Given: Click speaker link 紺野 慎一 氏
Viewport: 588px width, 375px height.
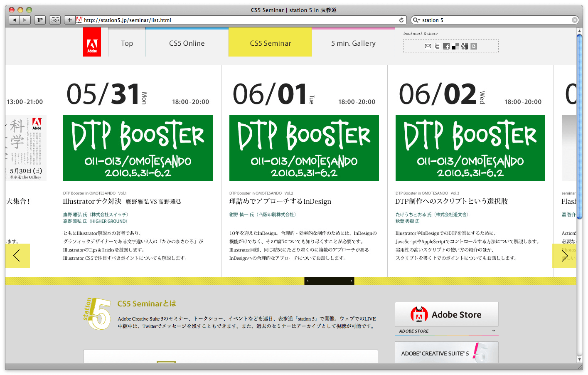Looking at the screenshot, I should [x=263, y=215].
